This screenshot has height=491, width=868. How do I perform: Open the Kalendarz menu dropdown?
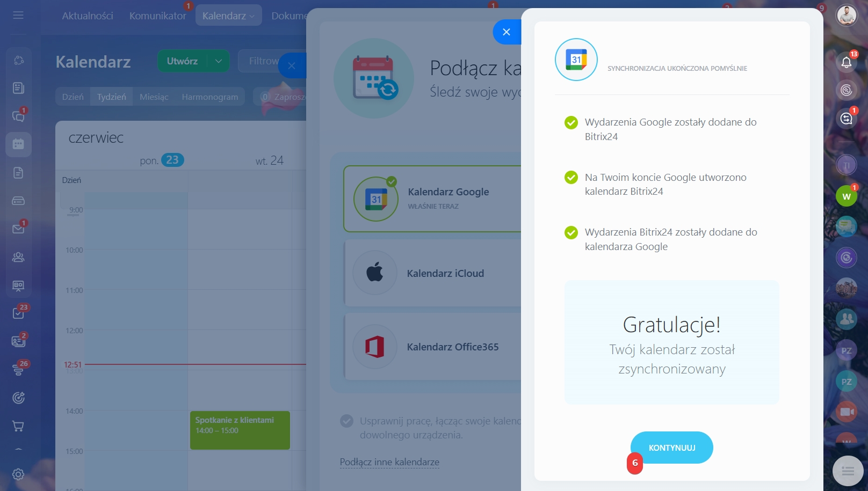[x=228, y=16]
